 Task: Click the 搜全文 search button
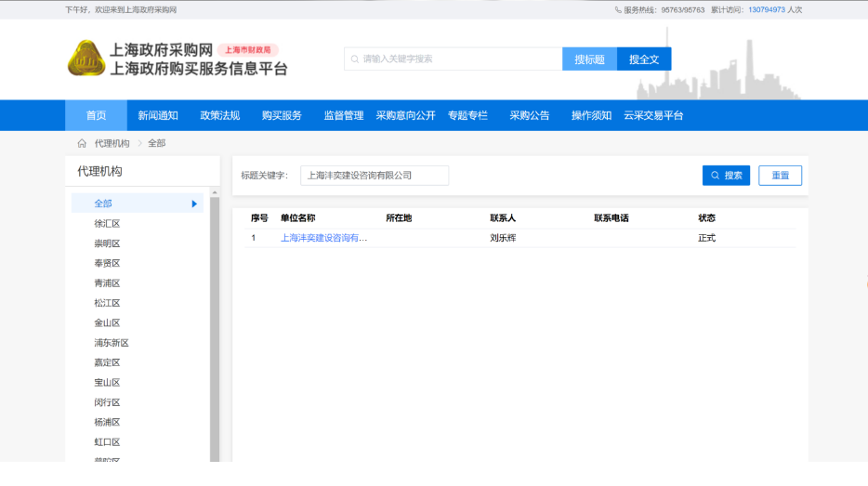tap(644, 59)
